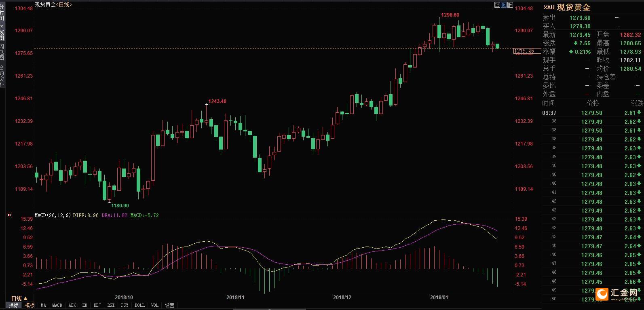The image size is (644, 310).
Task: Click the 09:37 tick row
Action: [x=593, y=113]
